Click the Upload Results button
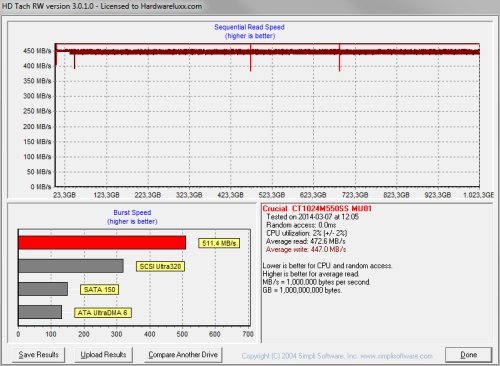The height and width of the screenshot is (366, 500). tap(103, 355)
